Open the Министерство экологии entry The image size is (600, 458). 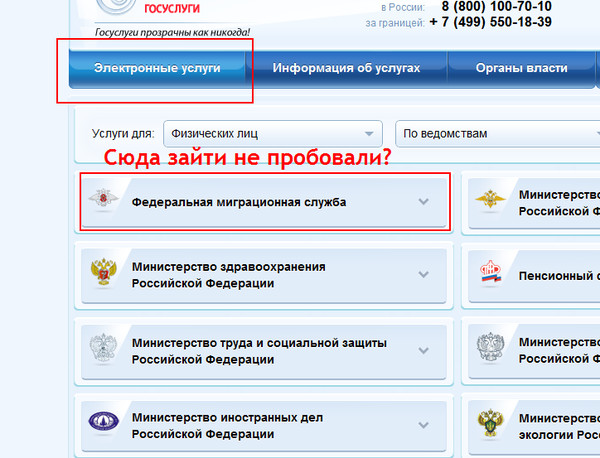[534, 427]
